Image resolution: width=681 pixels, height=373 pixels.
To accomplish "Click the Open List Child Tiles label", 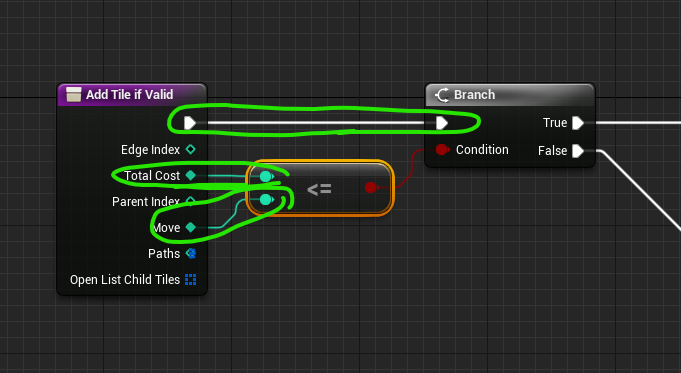I will point(125,280).
